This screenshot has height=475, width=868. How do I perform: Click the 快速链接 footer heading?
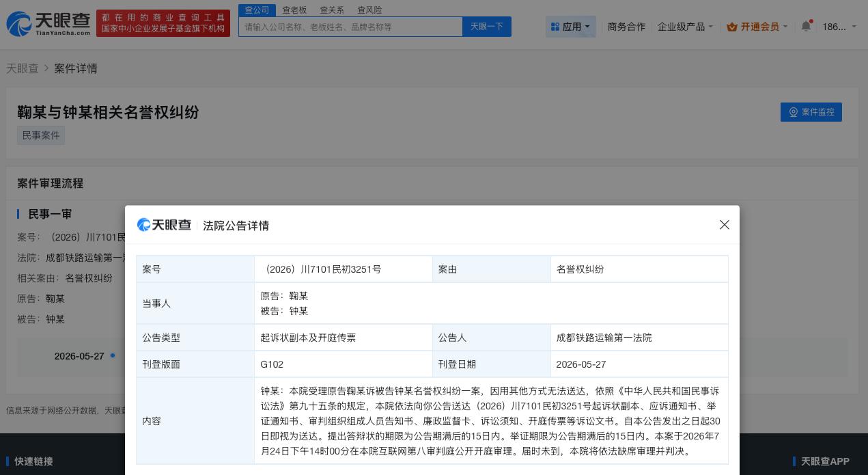point(33,461)
